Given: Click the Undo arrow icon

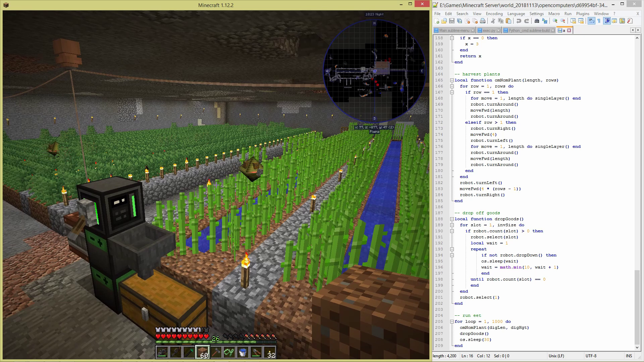Looking at the screenshot, I should (519, 21).
